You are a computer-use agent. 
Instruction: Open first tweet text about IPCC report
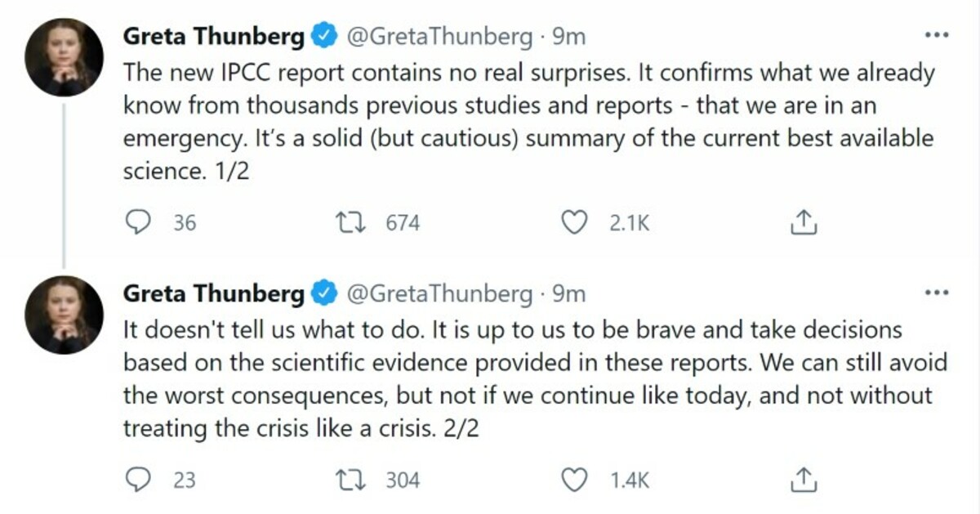[523, 123]
